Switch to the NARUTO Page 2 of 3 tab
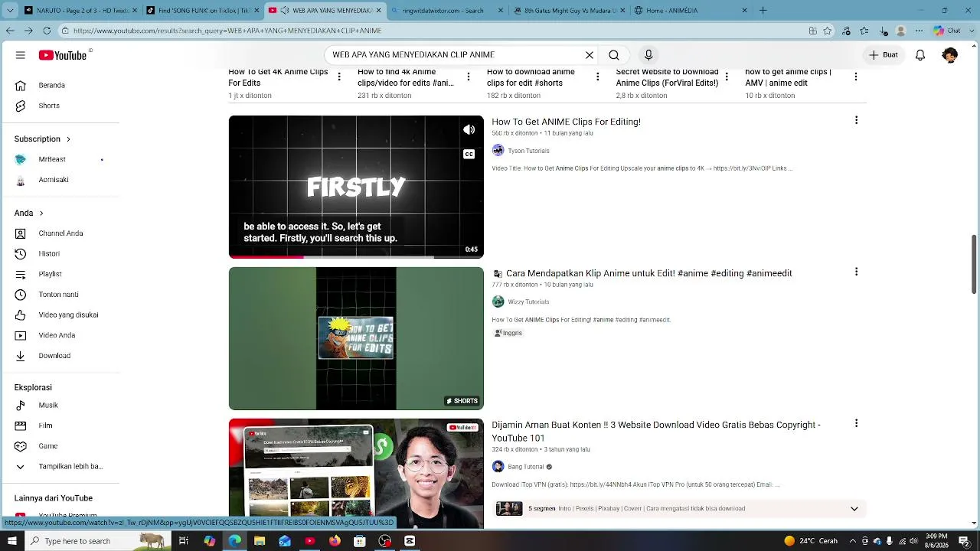The width and height of the screenshot is (980, 551). [80, 11]
